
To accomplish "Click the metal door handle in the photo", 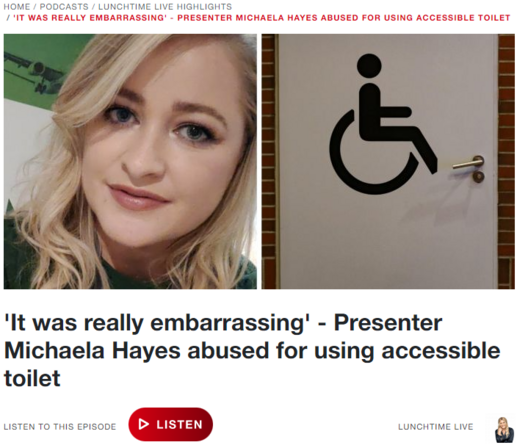I will 468,163.
